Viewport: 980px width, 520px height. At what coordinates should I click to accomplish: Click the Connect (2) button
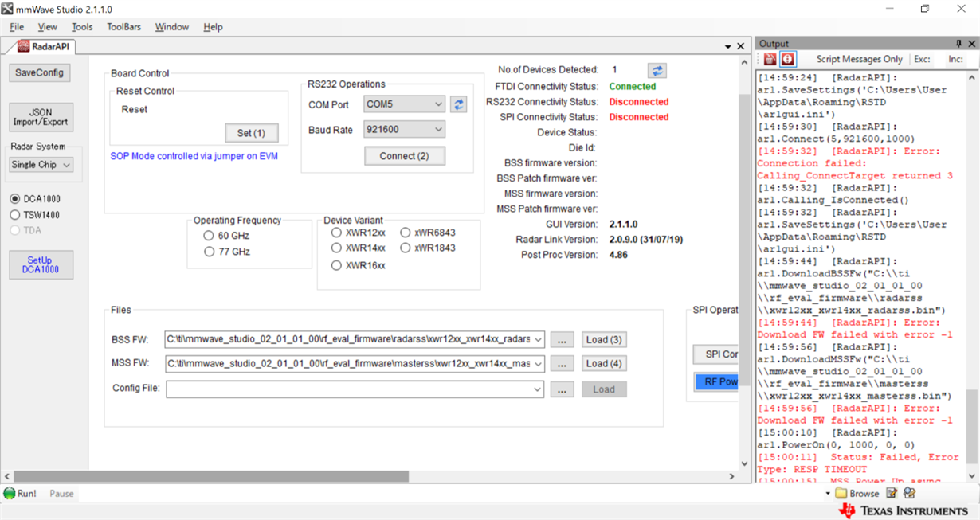(405, 156)
